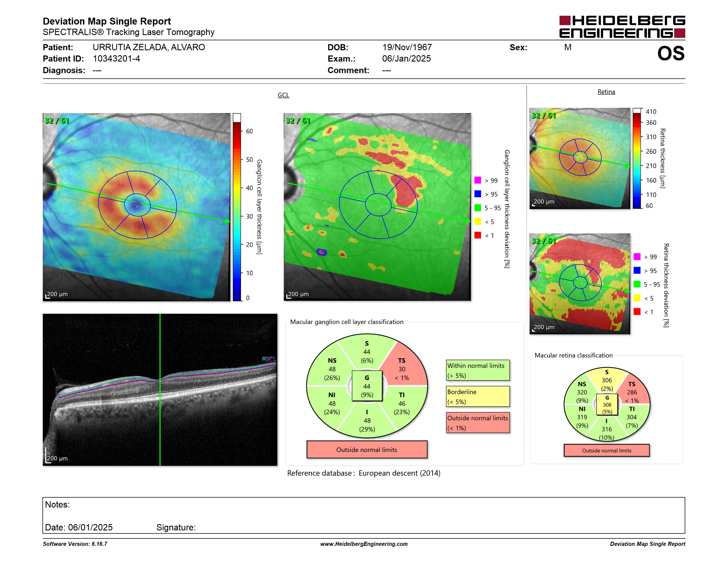Click the Software Version: 6.16.7 footer
The height and width of the screenshot is (563, 728).
pyautogui.click(x=75, y=544)
